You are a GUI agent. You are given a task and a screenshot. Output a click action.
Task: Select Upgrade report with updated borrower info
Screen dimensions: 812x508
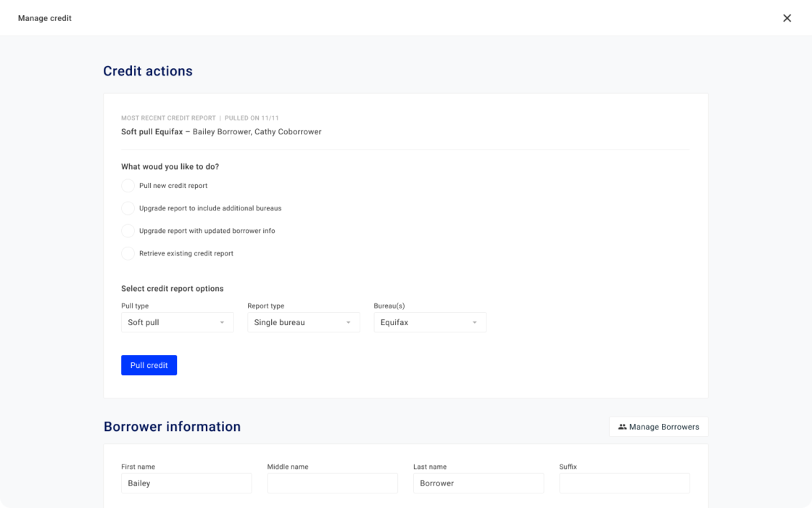coord(128,231)
